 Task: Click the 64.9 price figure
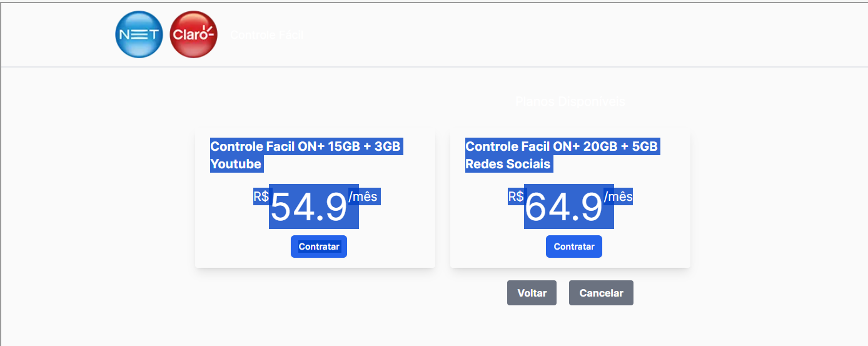coord(564,207)
